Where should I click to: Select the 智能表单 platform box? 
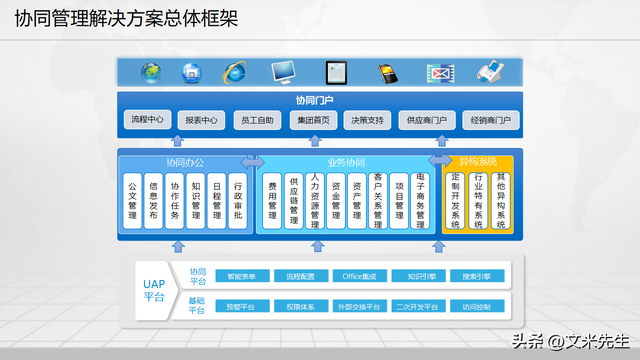242,276
